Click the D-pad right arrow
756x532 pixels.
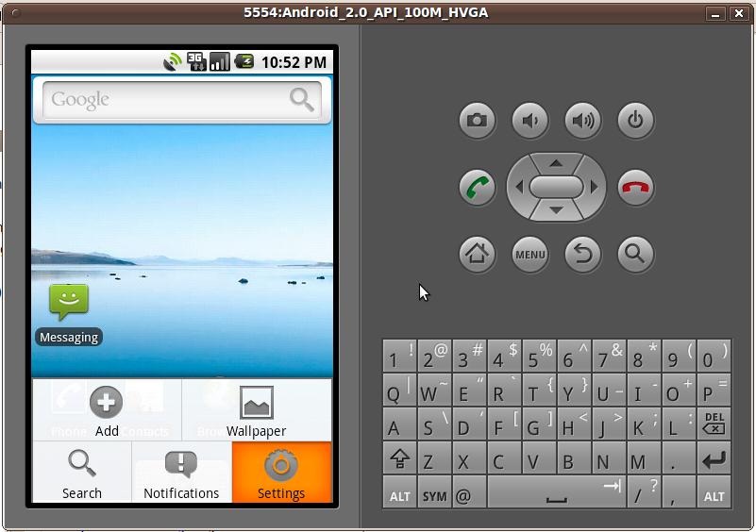594,187
